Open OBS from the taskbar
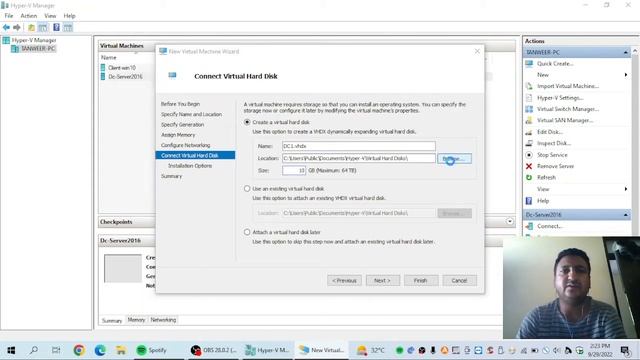Viewport: 640px width, 360px height. 213,350
